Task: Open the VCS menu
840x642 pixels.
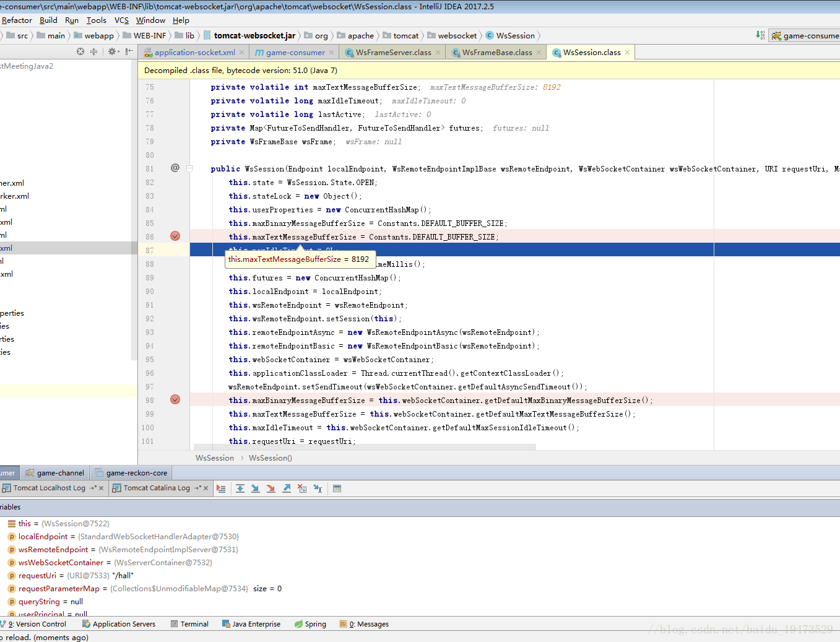Action: point(121,20)
